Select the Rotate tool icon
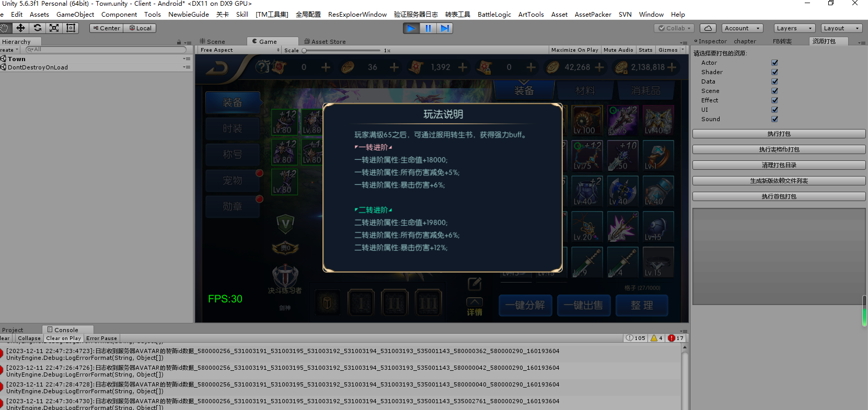This screenshot has height=410, width=868. tap(38, 28)
